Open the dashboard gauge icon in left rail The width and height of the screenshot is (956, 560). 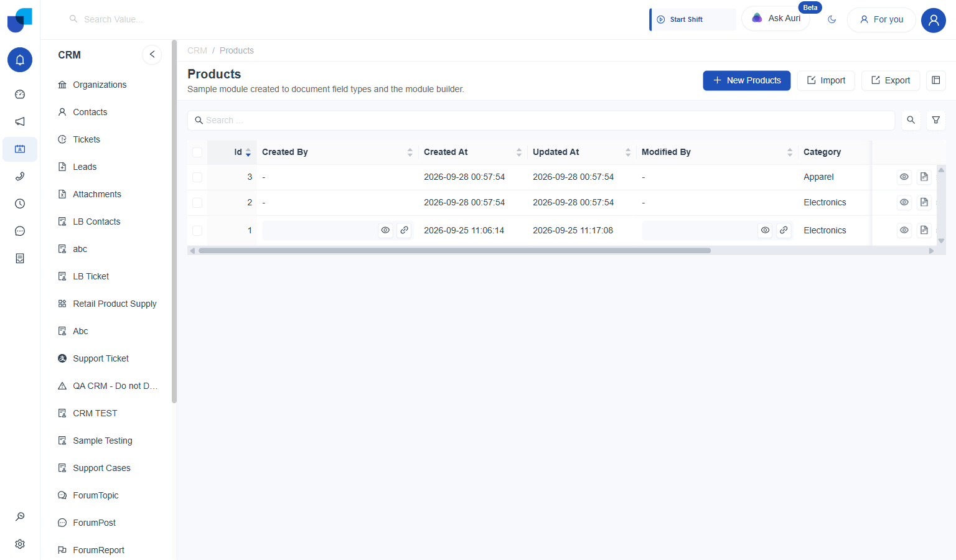click(x=20, y=94)
